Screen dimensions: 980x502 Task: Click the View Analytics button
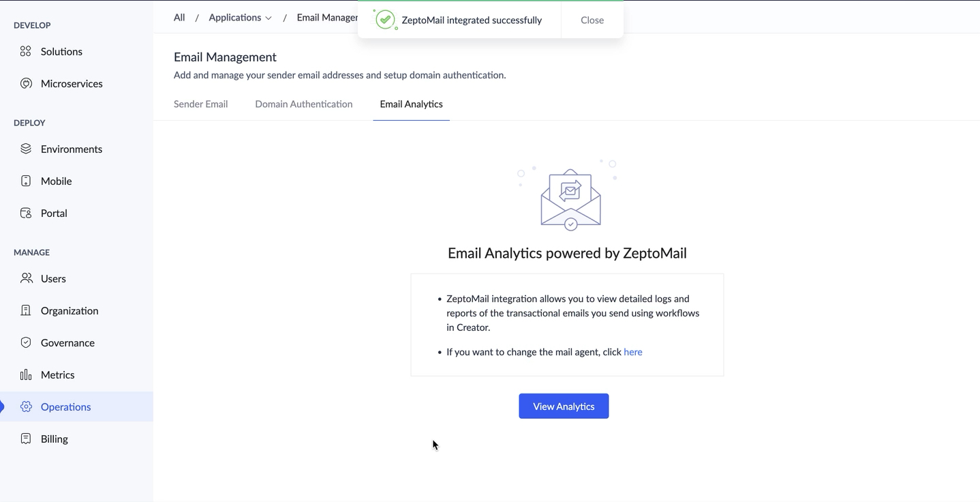(x=564, y=406)
